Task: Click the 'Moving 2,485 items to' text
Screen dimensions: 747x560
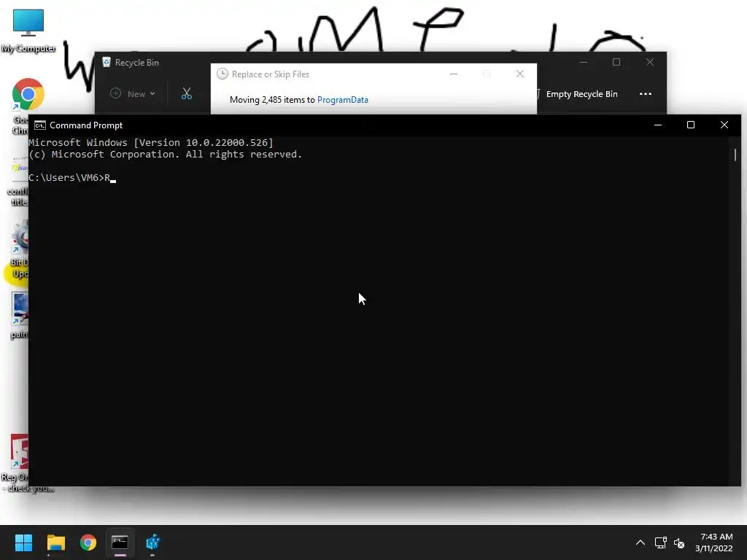Action: coord(272,100)
